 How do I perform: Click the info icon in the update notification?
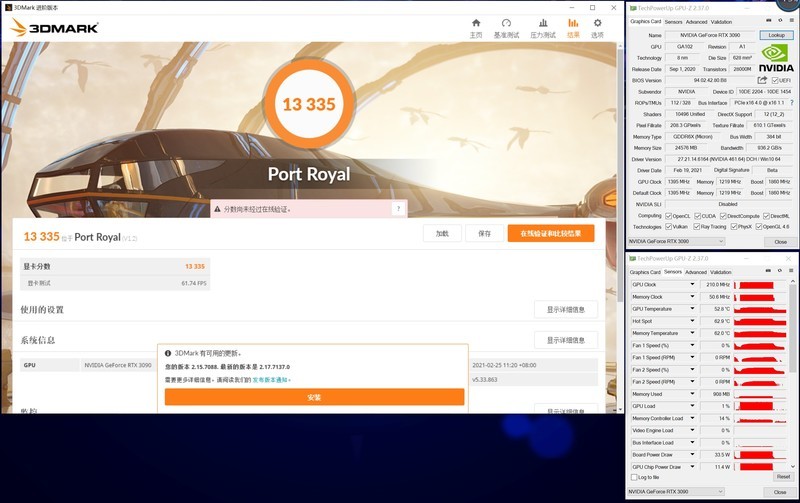click(x=168, y=353)
